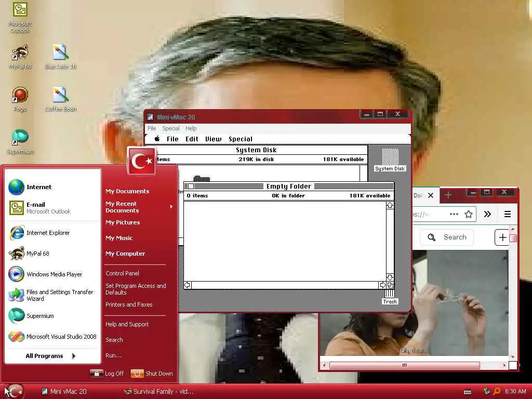Screen dimensions: 532x399
Task: Open Microsoft Outlook desktop icon
Action: coord(20,17)
